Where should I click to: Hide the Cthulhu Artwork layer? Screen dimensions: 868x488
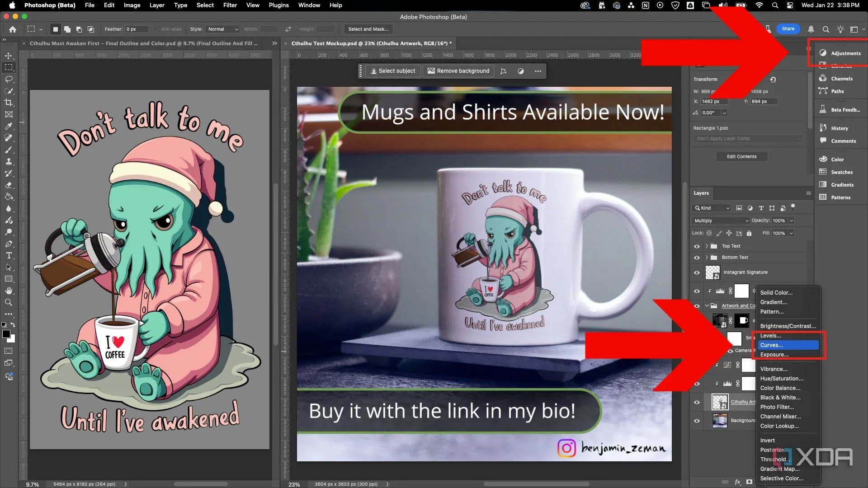point(697,402)
